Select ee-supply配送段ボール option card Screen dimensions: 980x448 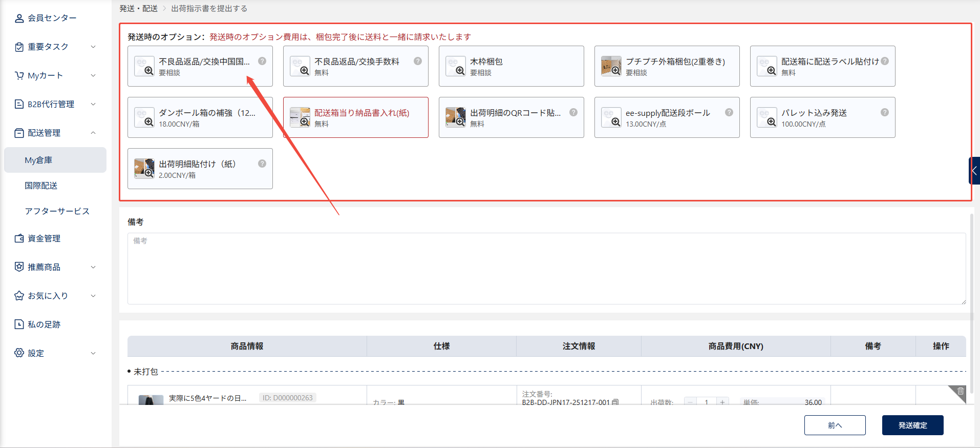pos(667,117)
